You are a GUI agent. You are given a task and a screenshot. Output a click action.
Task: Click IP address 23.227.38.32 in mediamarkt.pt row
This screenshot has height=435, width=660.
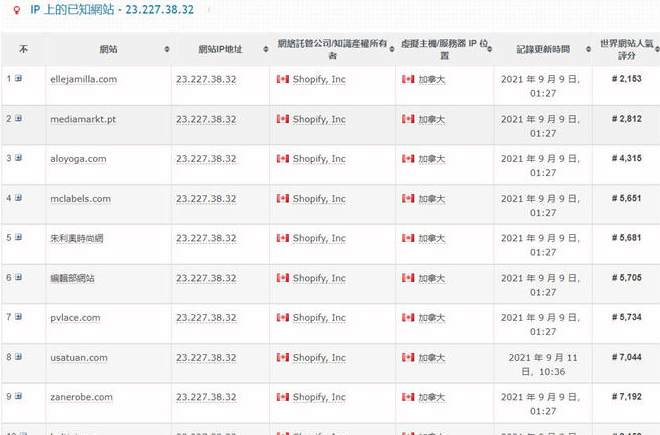pos(206,119)
